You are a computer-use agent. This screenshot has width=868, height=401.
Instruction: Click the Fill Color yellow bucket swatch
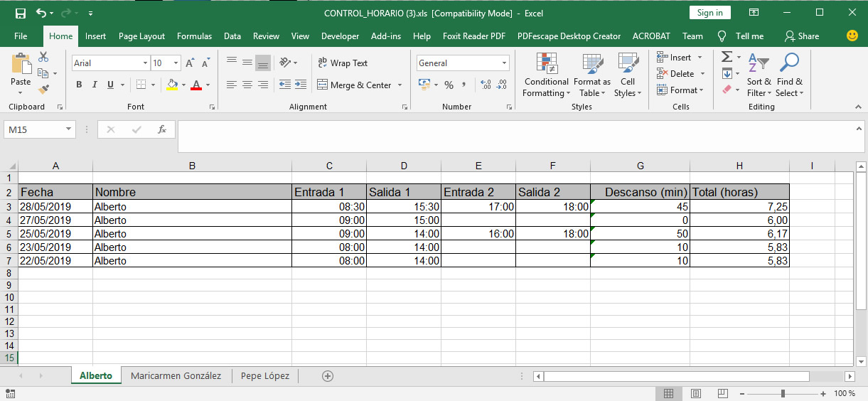(171, 85)
